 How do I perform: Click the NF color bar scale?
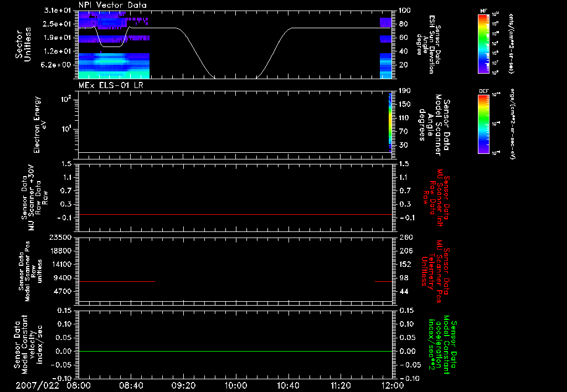click(x=483, y=44)
